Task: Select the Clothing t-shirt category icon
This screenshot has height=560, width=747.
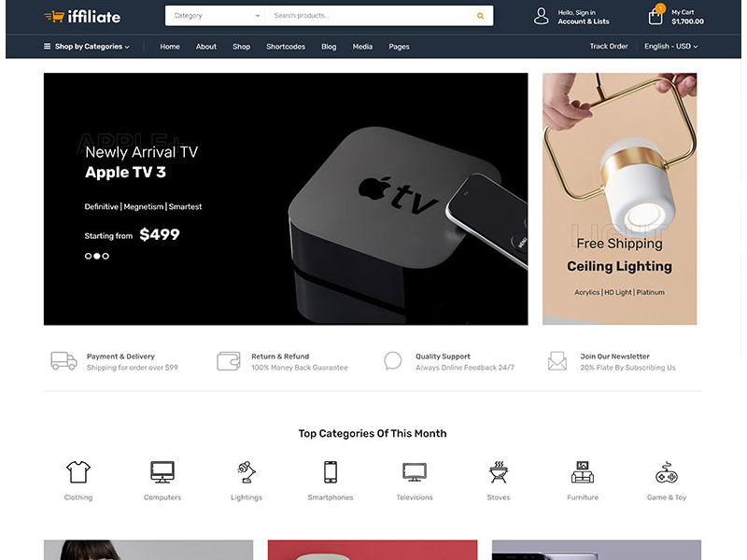Action: [78, 472]
